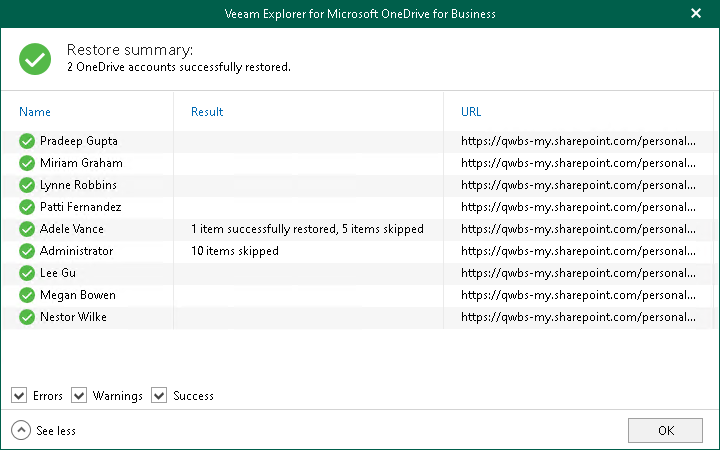Select the Lee Gu row
Image resolution: width=720 pixels, height=450 pixels.
58,273
